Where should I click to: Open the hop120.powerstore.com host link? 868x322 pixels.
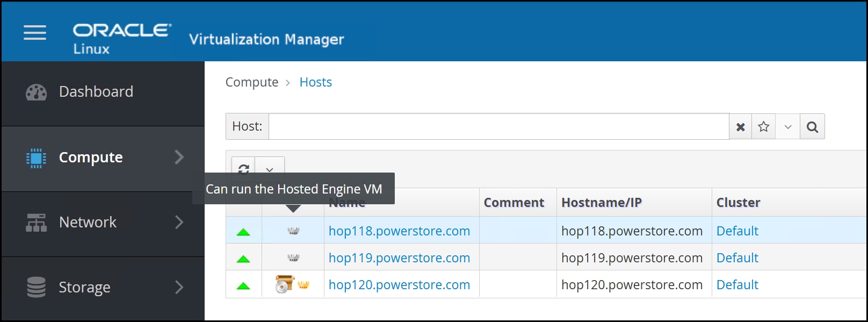click(399, 285)
